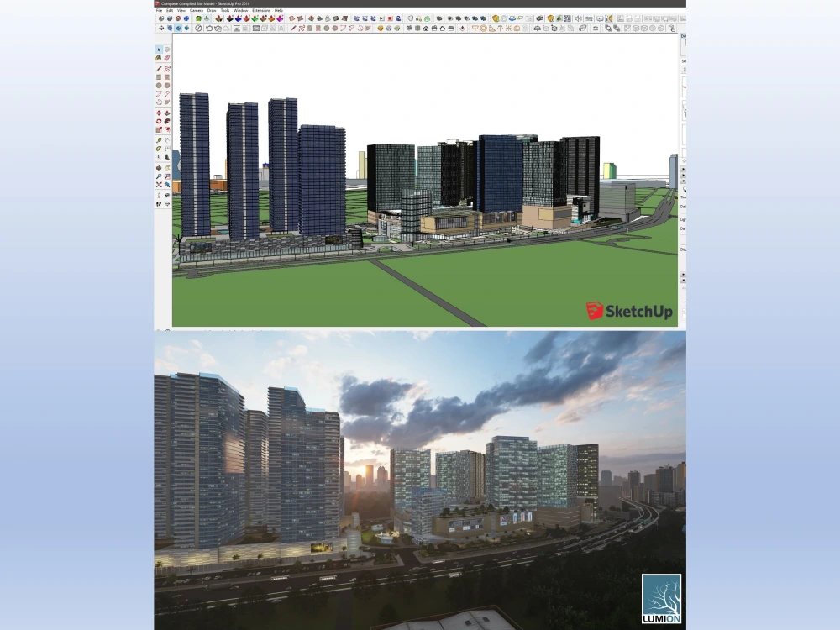Pick the Paint Bucket tool in left toolbar

point(159,58)
